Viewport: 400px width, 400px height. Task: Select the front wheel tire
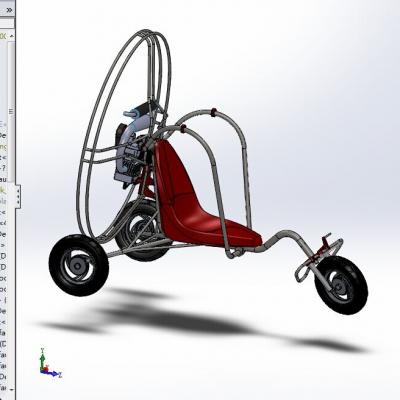tap(341, 285)
